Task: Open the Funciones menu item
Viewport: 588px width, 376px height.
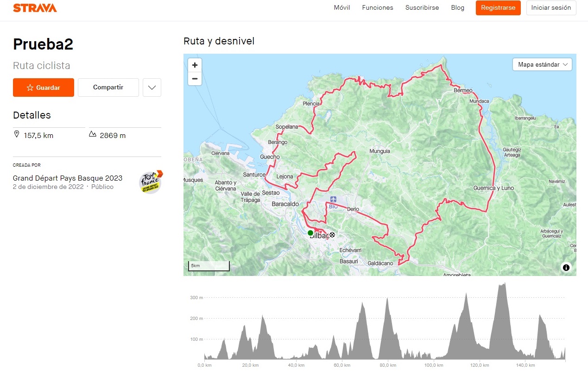Action: pos(378,8)
